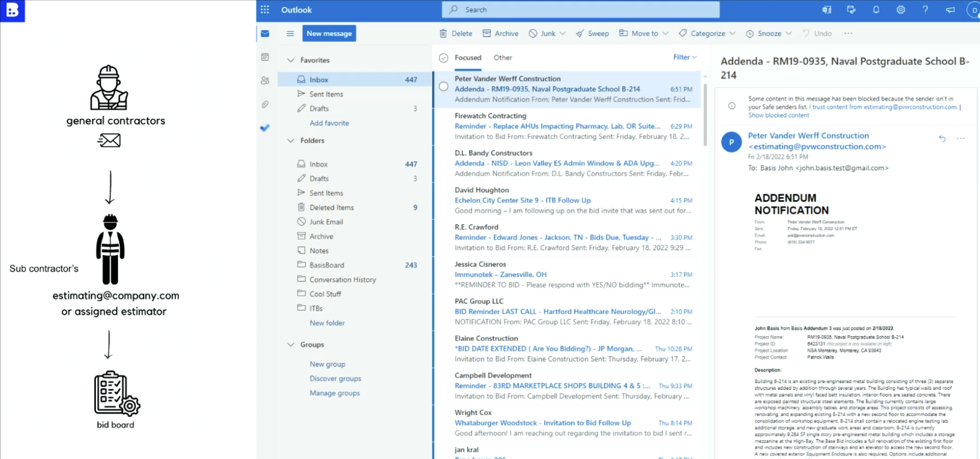Click the sender avatar circle labeled P

pos(731,142)
